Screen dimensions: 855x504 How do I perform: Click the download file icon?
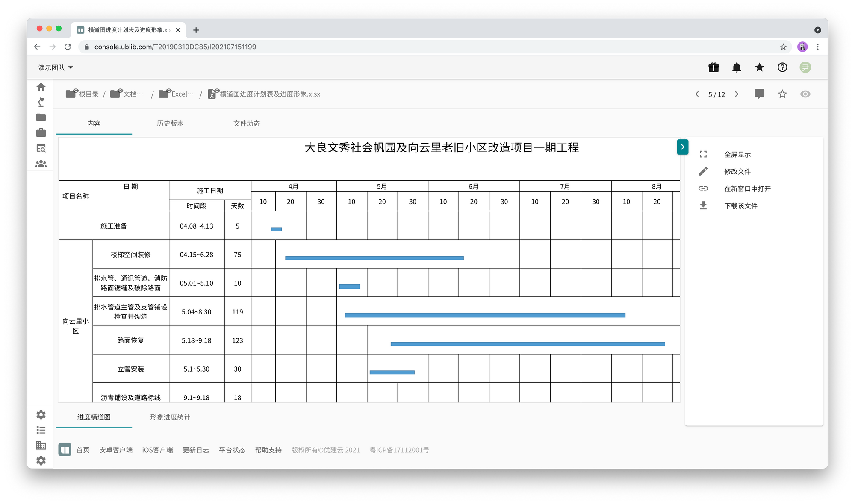pyautogui.click(x=703, y=206)
